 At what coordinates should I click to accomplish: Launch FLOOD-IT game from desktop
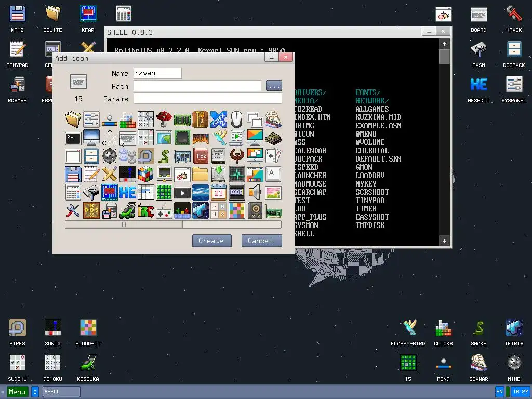pyautogui.click(x=88, y=332)
